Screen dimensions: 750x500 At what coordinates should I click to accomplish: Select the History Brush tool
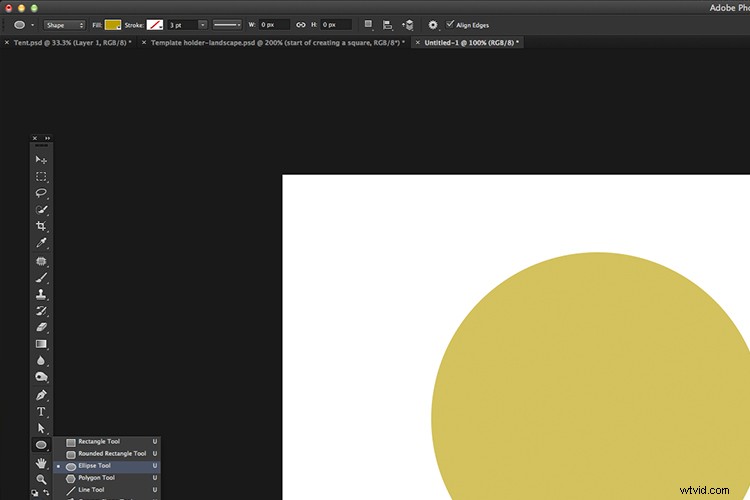point(41,311)
